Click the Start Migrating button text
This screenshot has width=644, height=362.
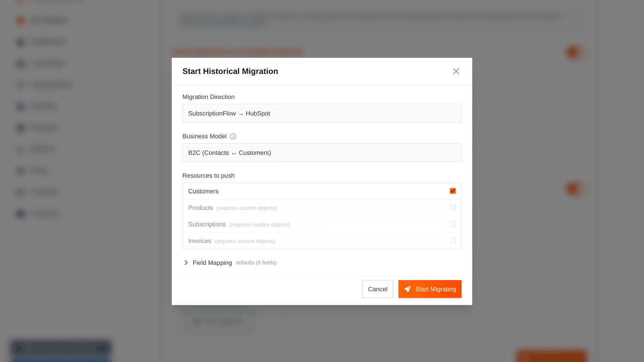pyautogui.click(x=436, y=289)
